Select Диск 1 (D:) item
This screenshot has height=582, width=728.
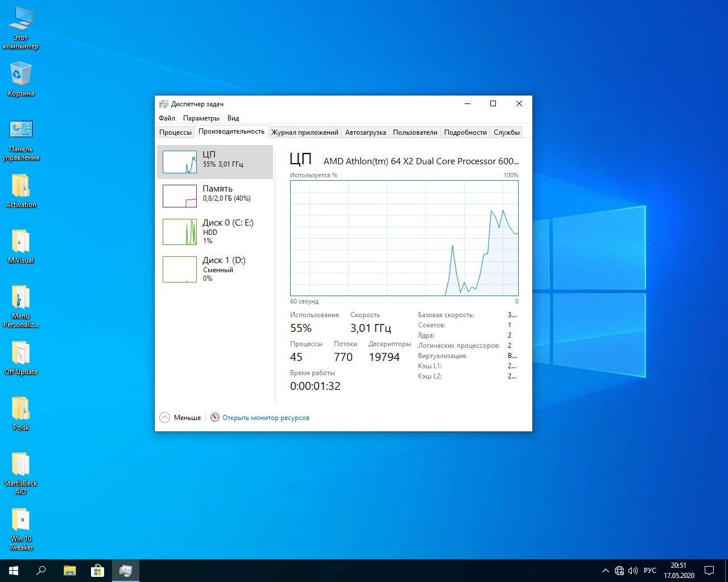coord(215,269)
